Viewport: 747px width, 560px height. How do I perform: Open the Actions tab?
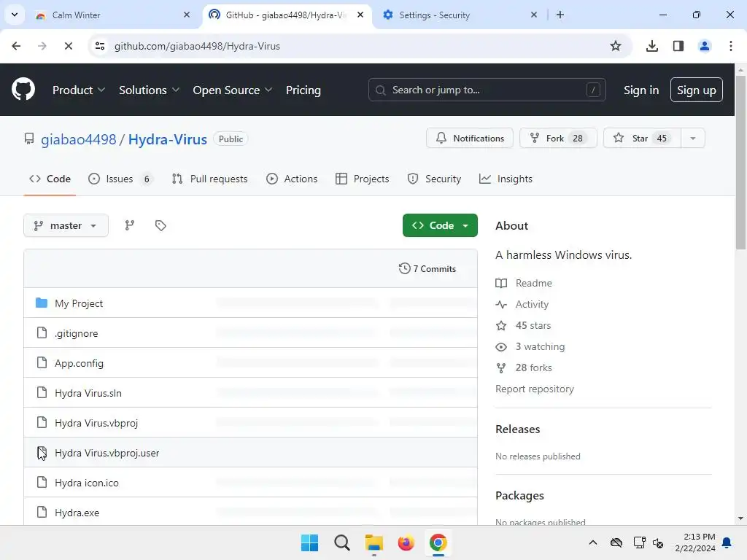click(292, 179)
